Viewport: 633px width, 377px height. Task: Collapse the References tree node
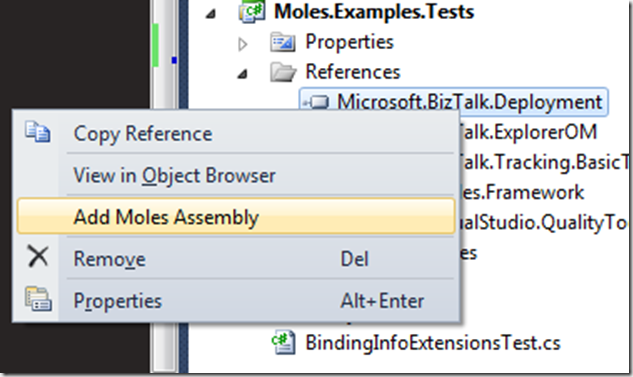pos(242,74)
